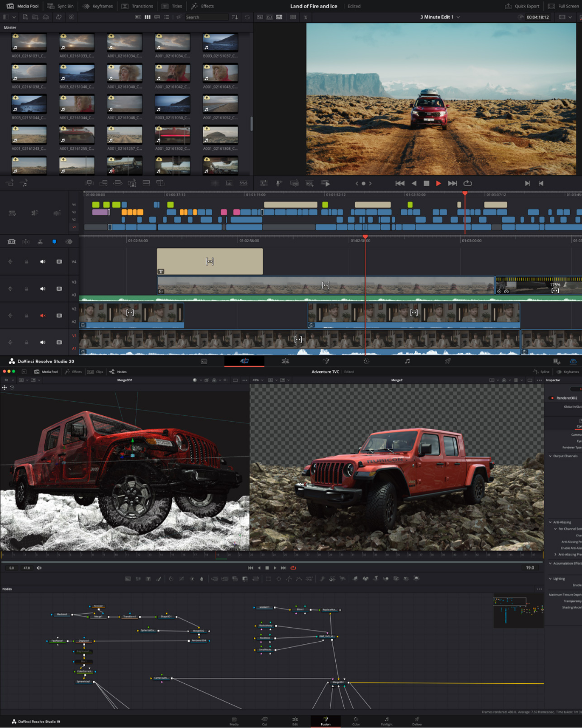Toggle video enable on track V2
The height and width of the screenshot is (728, 582).
tap(59, 315)
